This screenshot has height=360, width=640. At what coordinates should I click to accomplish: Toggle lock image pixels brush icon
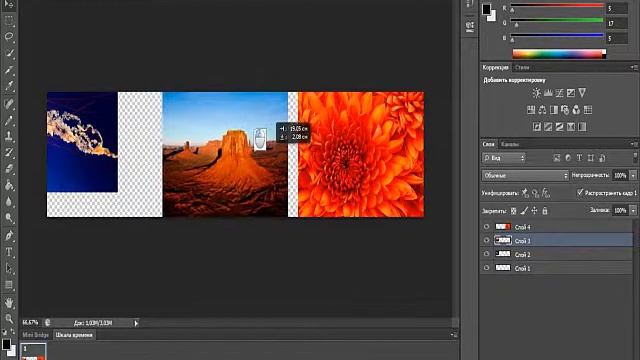click(524, 211)
